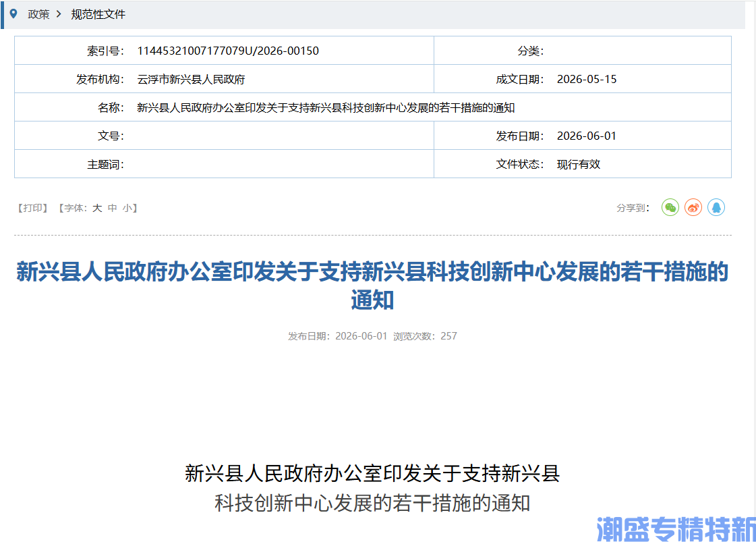Click the 发布机构 label
Viewport: 756px width, 542px height.
point(100,79)
